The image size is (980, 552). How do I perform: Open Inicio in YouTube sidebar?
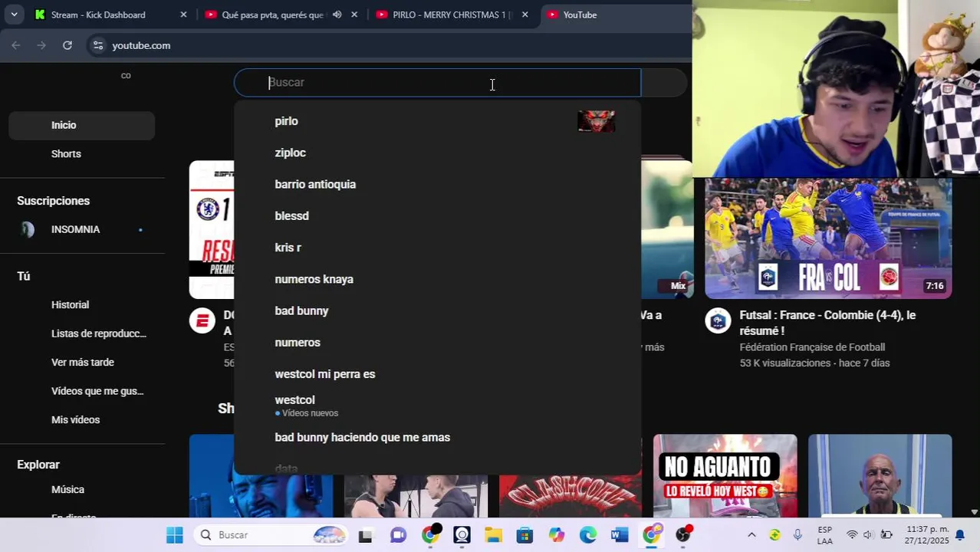tap(81, 125)
